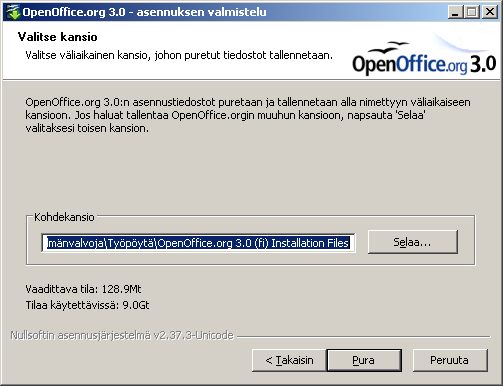The width and height of the screenshot is (503, 386).
Task: Click inside the destination folder path field
Action: point(198,243)
